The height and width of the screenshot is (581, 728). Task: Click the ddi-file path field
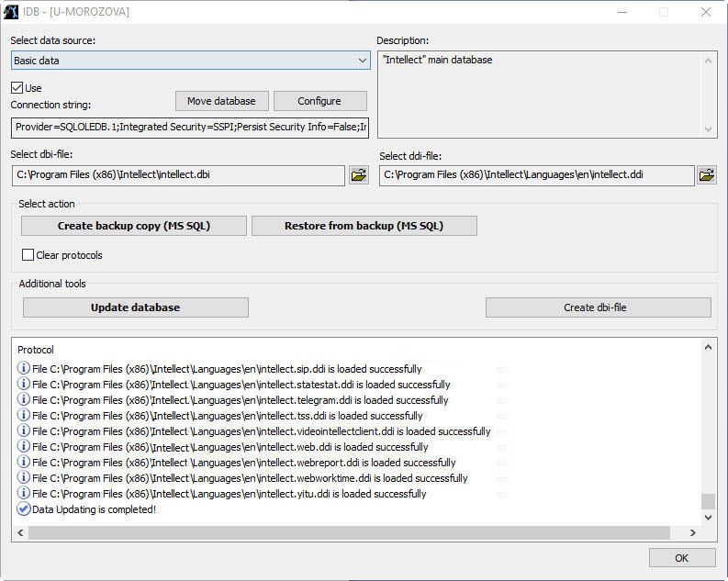click(537, 175)
